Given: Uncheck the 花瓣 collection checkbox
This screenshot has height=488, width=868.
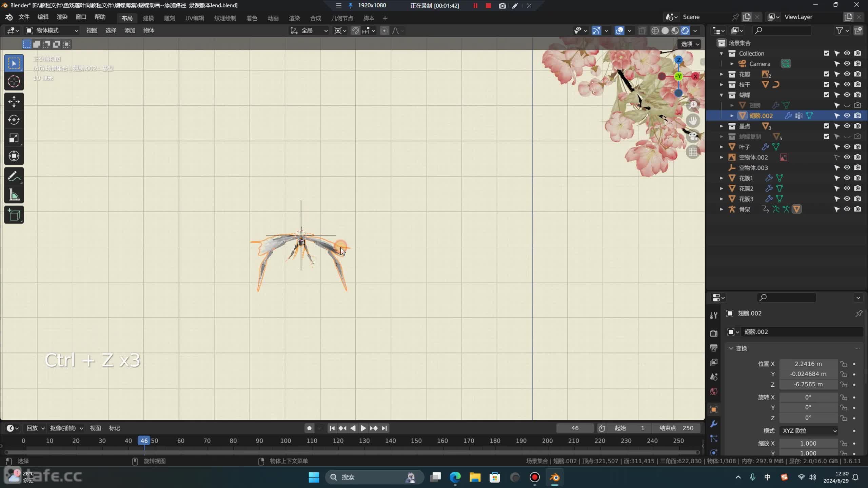Looking at the screenshot, I should tap(826, 74).
